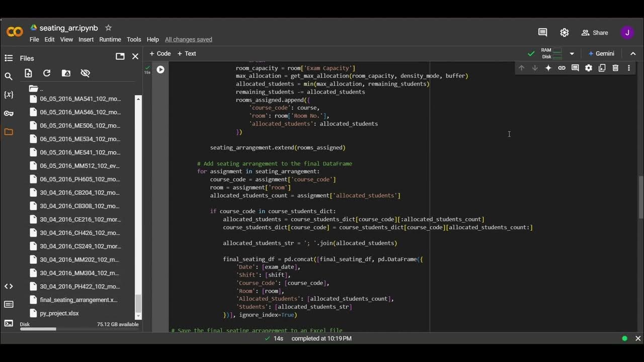Select file 06_05_2016_MM512_102_ev...
The height and width of the screenshot is (362, 644).
point(80,166)
